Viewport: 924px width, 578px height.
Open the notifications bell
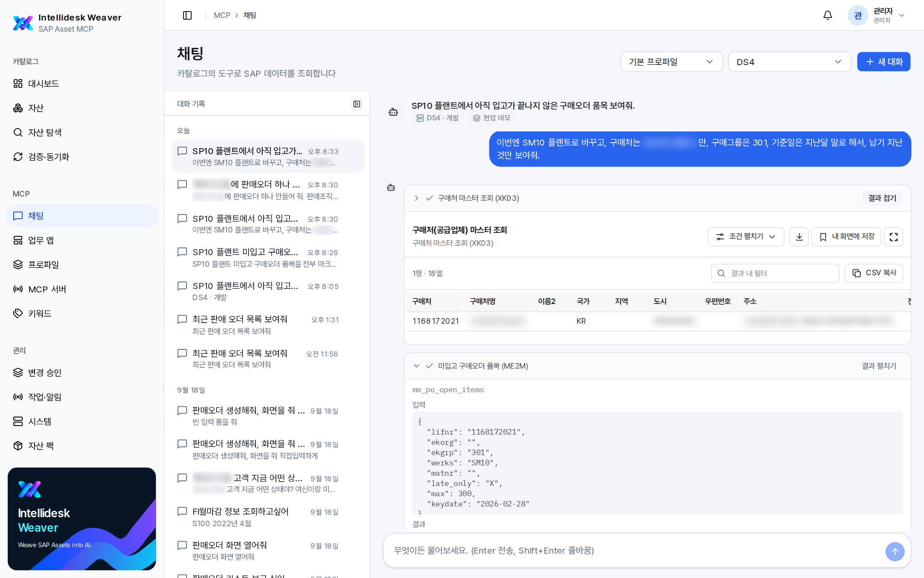click(828, 15)
